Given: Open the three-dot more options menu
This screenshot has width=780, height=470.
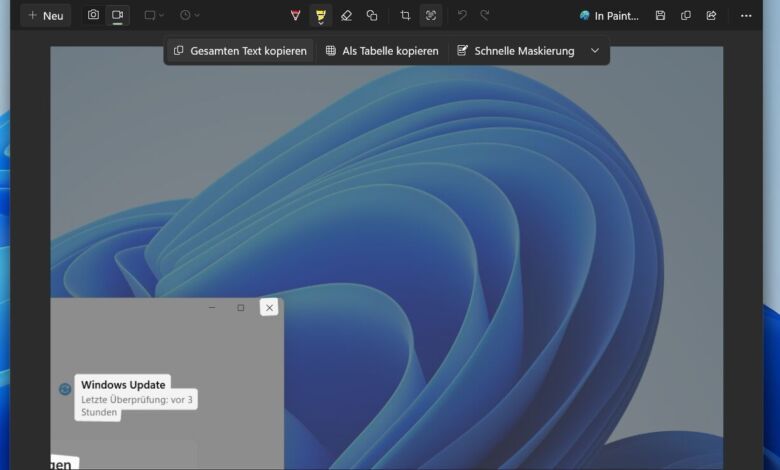Looking at the screenshot, I should point(746,16).
